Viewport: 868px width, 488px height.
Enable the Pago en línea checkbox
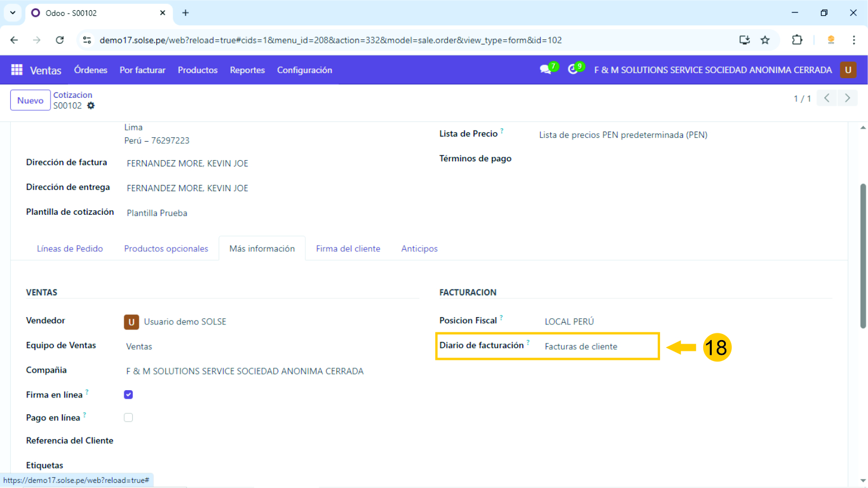128,418
